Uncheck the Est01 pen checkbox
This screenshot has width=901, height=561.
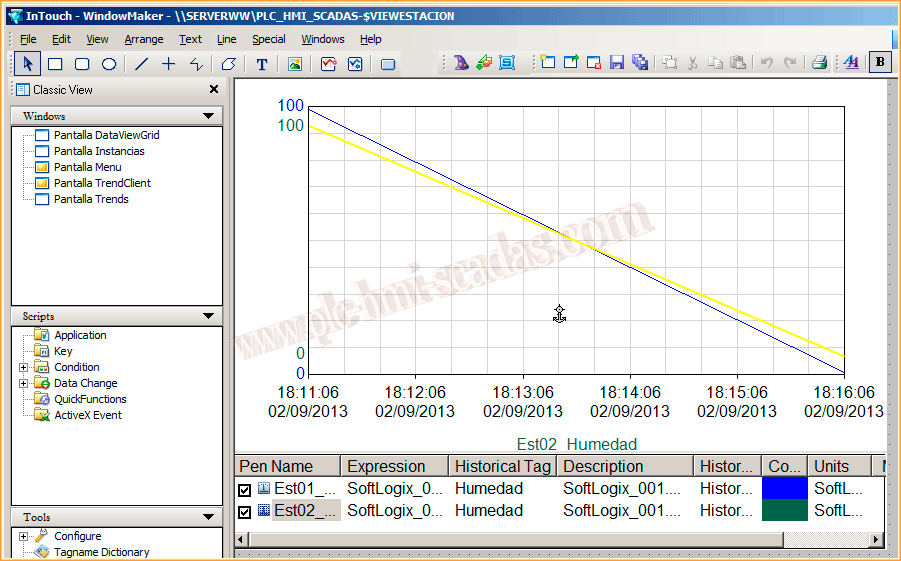coord(245,490)
